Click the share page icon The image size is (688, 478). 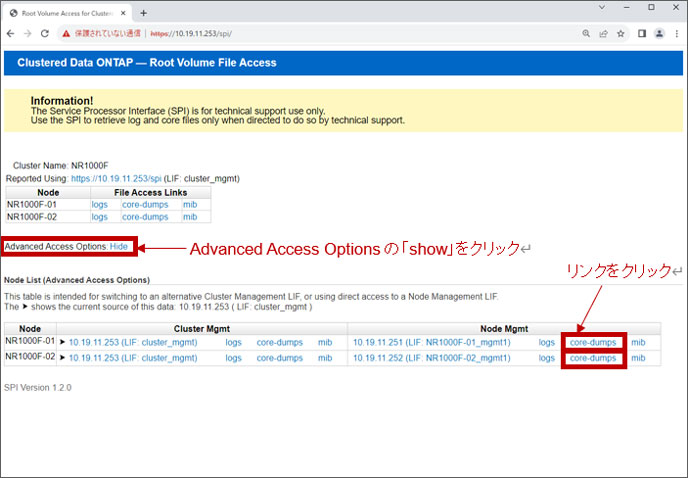click(603, 33)
